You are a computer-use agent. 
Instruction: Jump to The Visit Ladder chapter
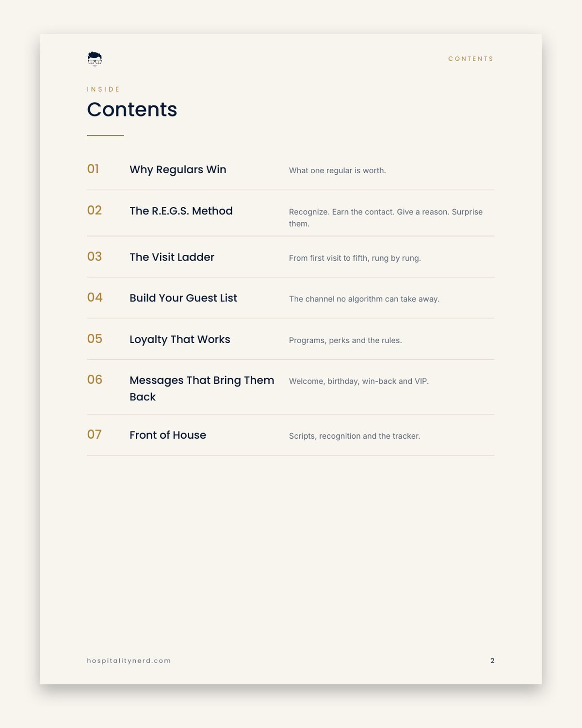(172, 257)
